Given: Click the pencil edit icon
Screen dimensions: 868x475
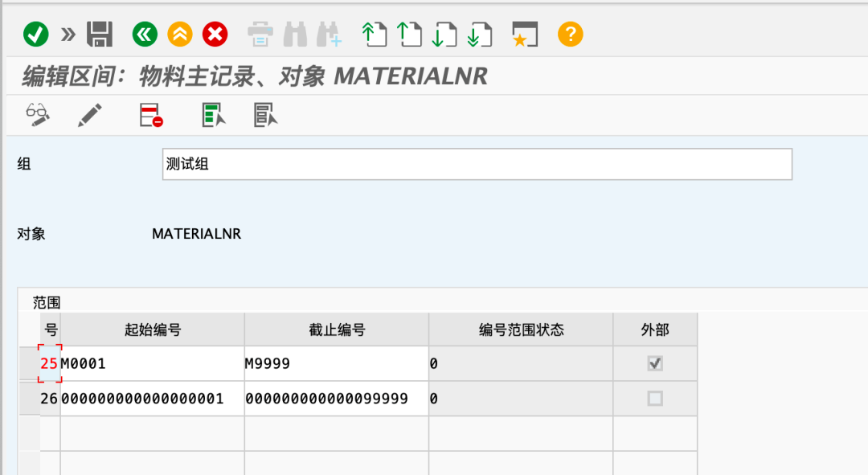Looking at the screenshot, I should tap(90, 115).
